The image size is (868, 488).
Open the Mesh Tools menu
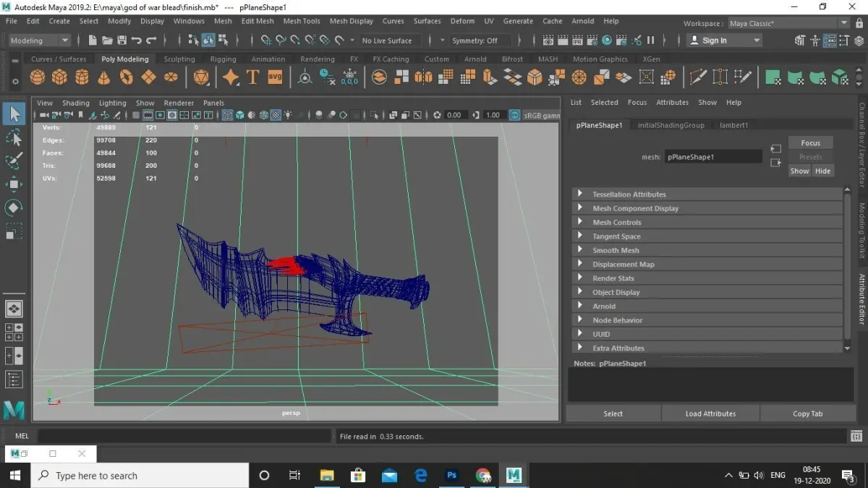[302, 21]
